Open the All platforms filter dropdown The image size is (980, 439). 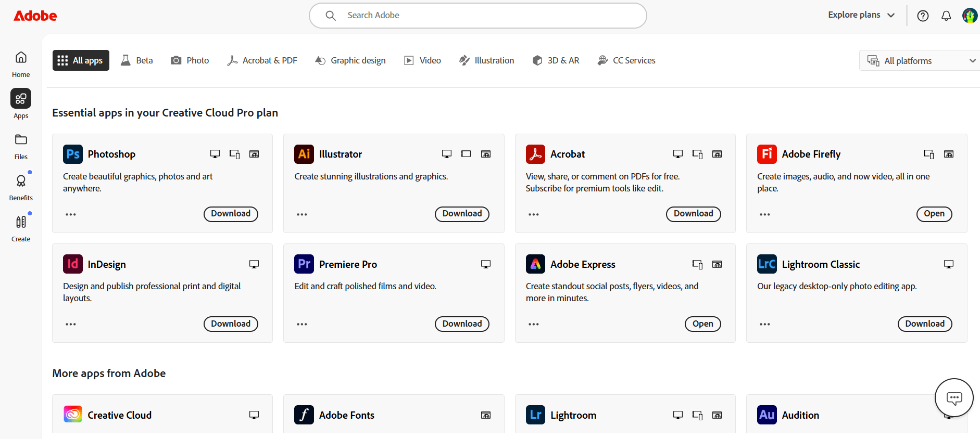click(920, 60)
